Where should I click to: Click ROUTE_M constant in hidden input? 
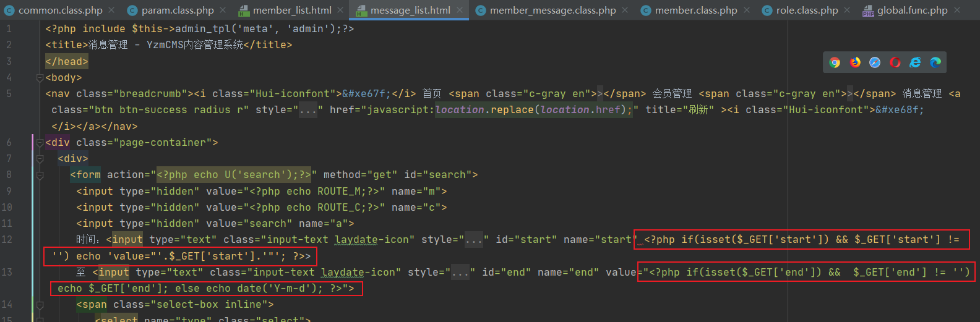pyautogui.click(x=338, y=192)
